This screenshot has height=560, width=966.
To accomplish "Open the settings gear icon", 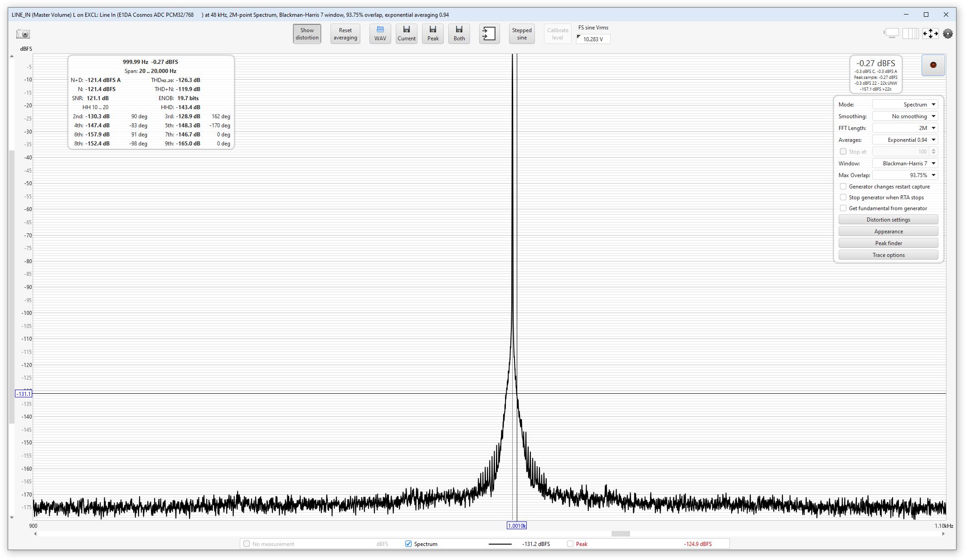I will coord(947,34).
